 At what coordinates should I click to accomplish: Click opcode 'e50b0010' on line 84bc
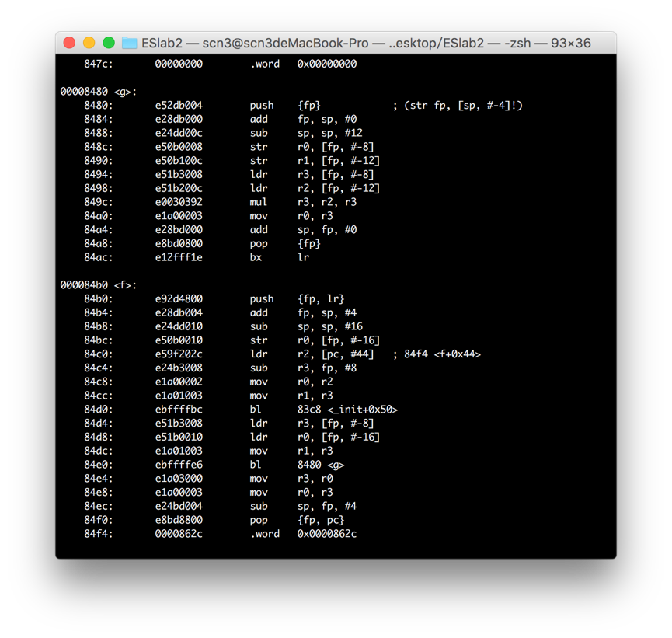click(179, 340)
